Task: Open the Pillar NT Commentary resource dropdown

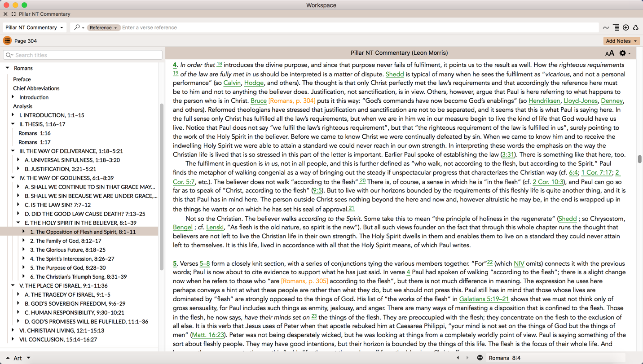Action: tap(35, 27)
